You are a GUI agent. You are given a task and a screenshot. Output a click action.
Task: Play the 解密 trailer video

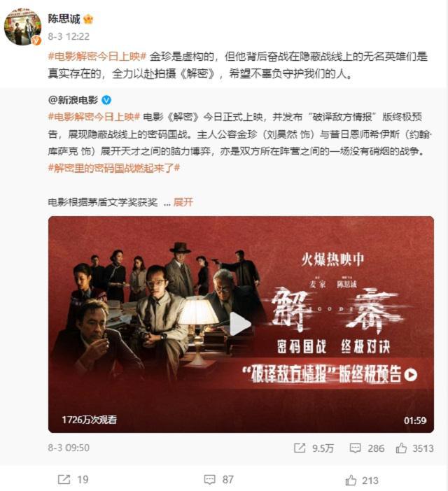(x=241, y=324)
